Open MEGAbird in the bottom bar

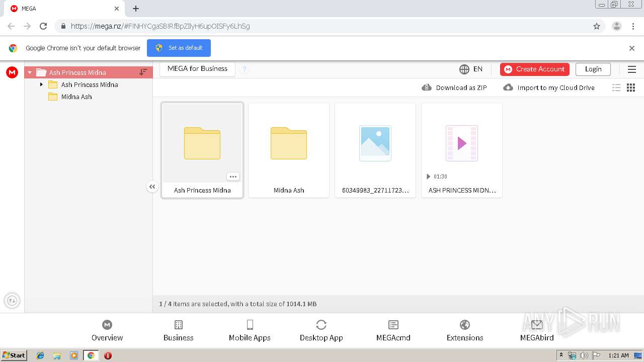pos(537,331)
